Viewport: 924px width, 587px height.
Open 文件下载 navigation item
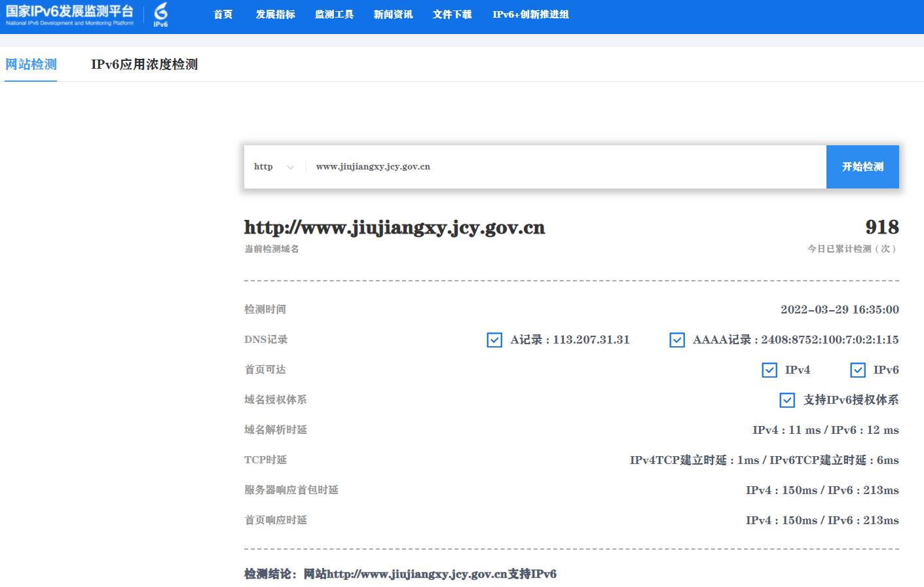453,14
